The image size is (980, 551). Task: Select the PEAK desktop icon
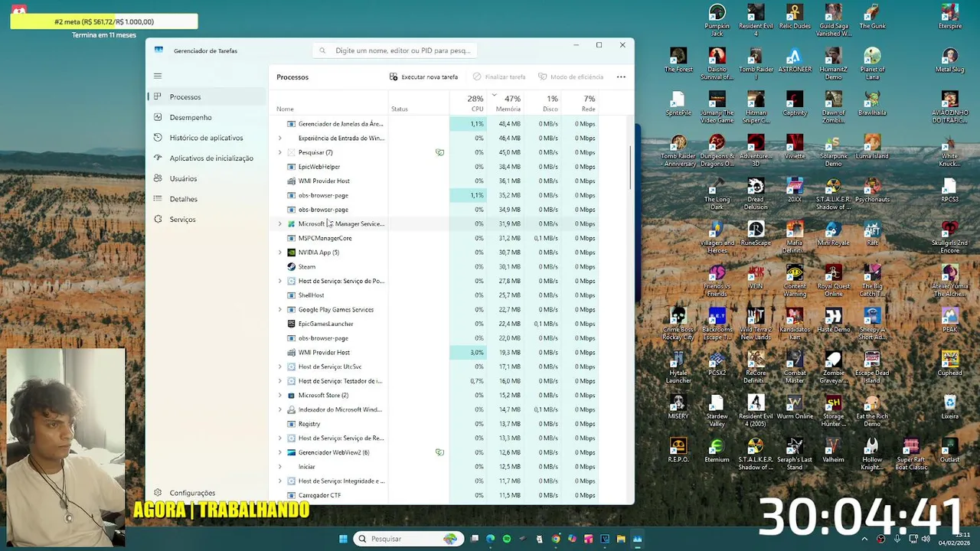950,321
